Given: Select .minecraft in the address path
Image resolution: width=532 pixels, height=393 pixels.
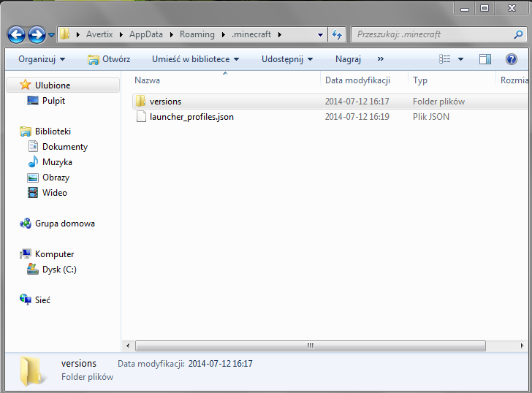Looking at the screenshot, I should point(251,34).
